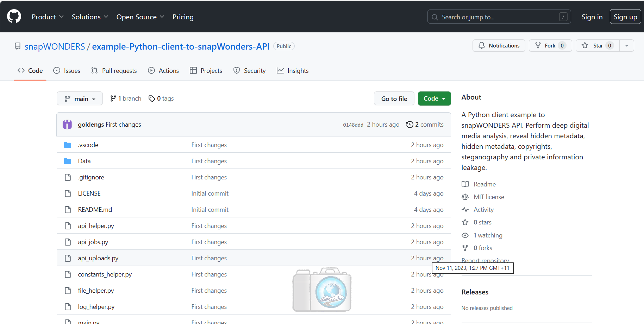Open the green Code dropdown button

(434, 99)
